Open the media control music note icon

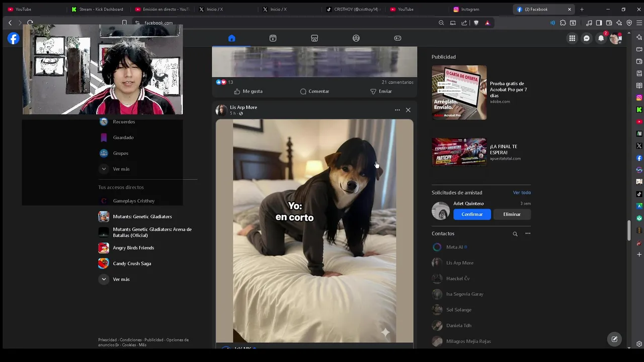(x=589, y=23)
